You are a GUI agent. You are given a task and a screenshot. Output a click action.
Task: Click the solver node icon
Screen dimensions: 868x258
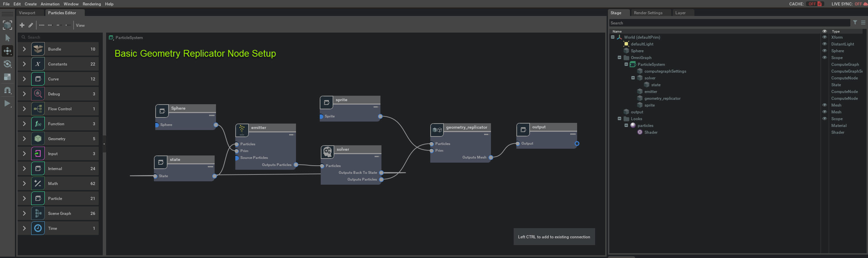328,152
